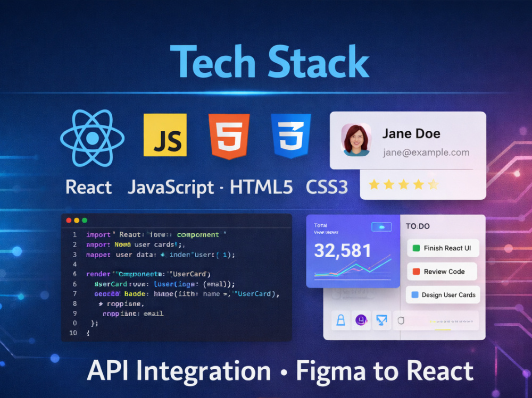Click the CSS3 label text
This screenshot has width=532, height=398.
pyautogui.click(x=327, y=187)
